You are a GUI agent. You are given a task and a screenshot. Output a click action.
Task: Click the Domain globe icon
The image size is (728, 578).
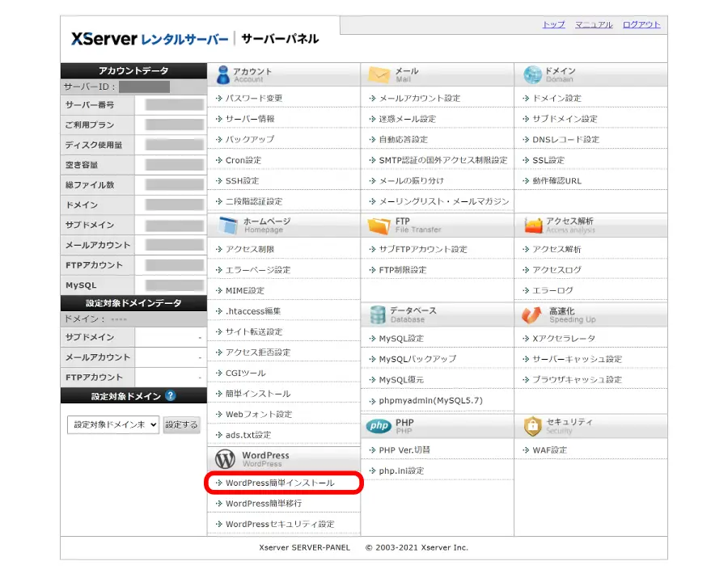[x=532, y=75]
